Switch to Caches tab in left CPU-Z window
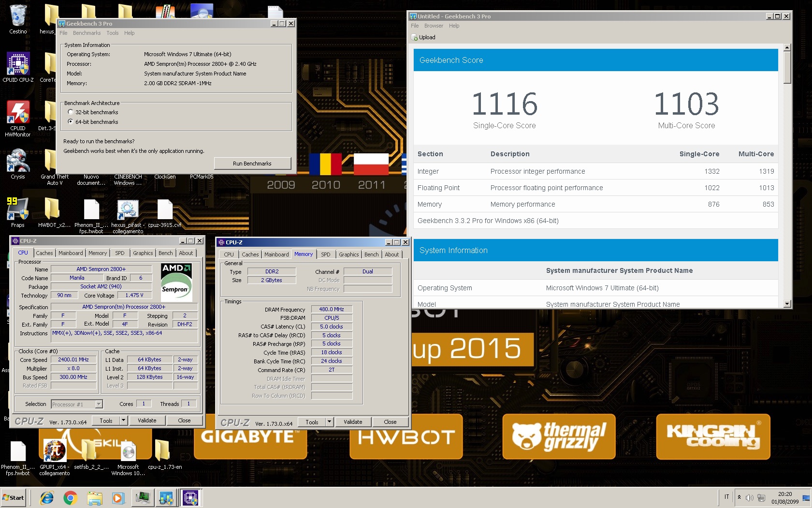 [x=44, y=253]
